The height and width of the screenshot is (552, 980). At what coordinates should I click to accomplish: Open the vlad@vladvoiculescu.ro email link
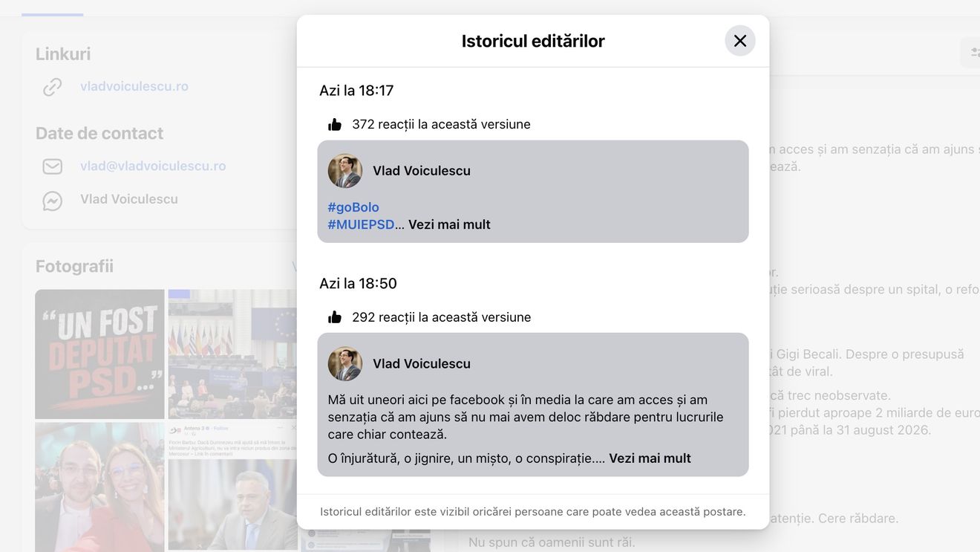click(153, 166)
